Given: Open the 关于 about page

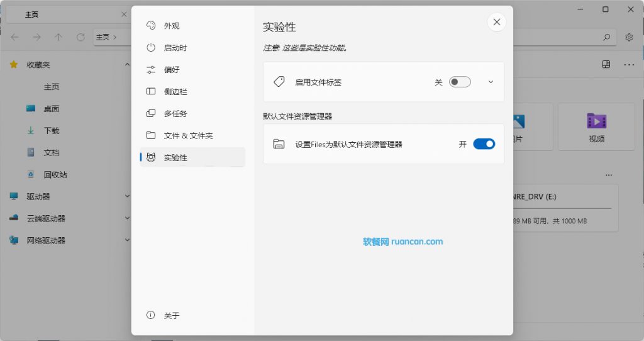Looking at the screenshot, I should [x=172, y=316].
